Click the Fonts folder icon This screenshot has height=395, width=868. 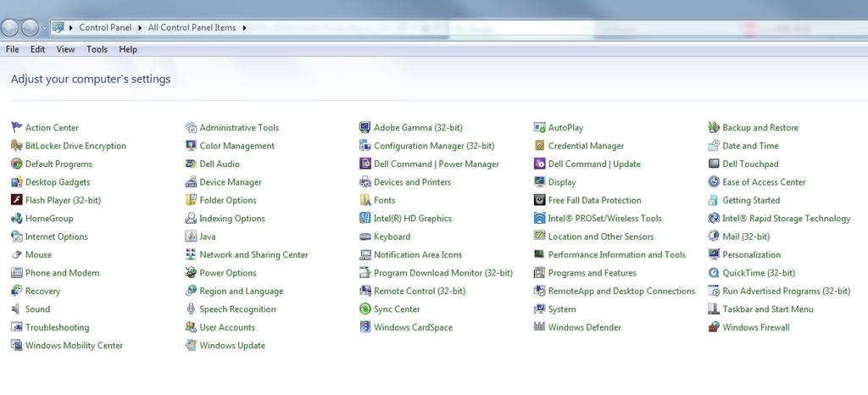(x=364, y=200)
